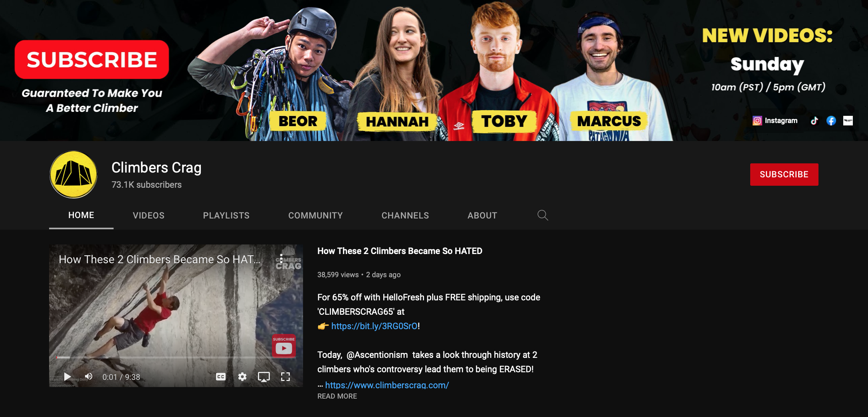
Task: Open the VIDEOS tab
Action: [149, 215]
